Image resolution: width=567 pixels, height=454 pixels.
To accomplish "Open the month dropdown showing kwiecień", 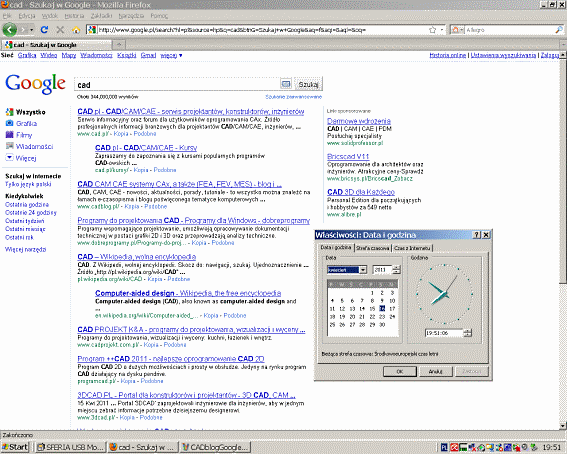I will tap(363, 270).
